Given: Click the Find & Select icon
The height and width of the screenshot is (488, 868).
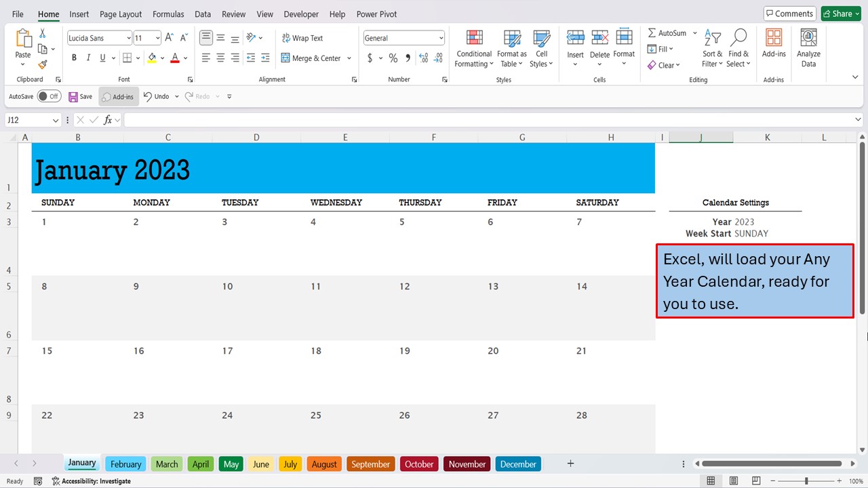Looking at the screenshot, I should click(x=738, y=46).
